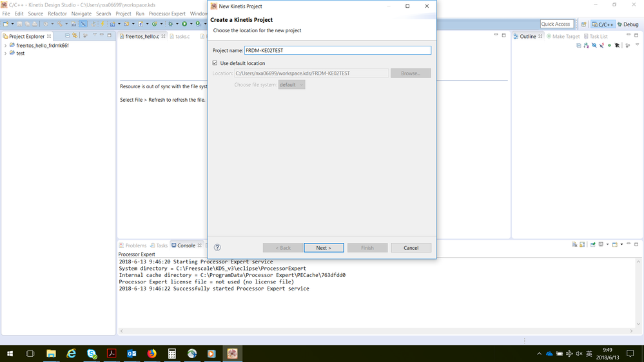
Task: Open Firefox from the taskbar
Action: coord(152,354)
